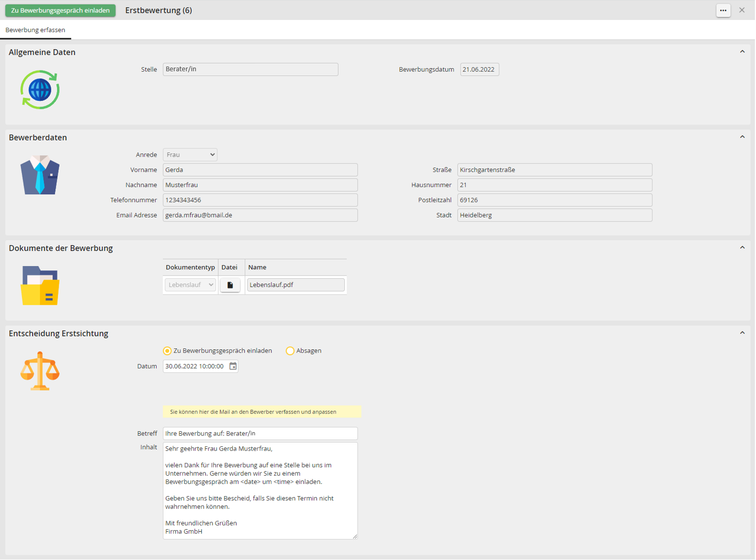756x560 pixels.
Task: Click the balance scales decision icon
Action: (40, 371)
